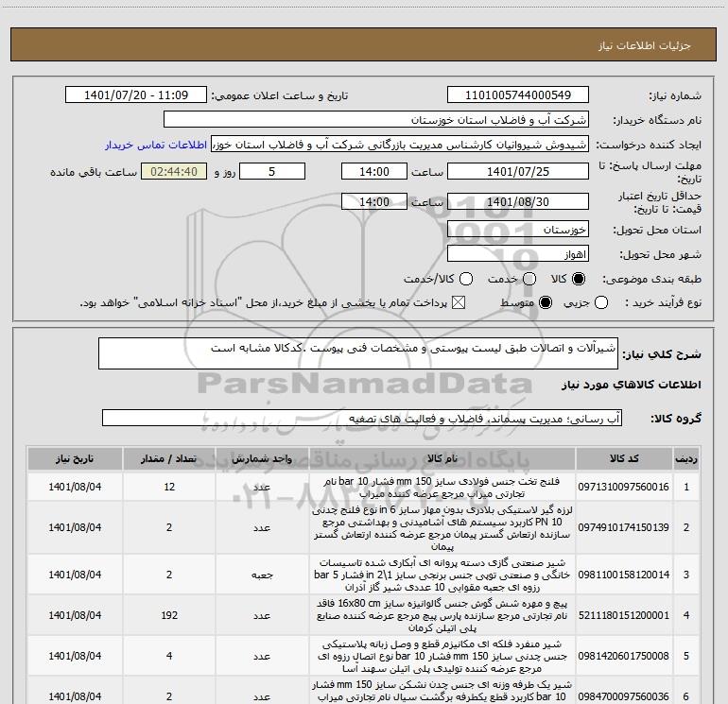Select the خدمت radio button
The width and height of the screenshot is (728, 704).
pos(529,279)
